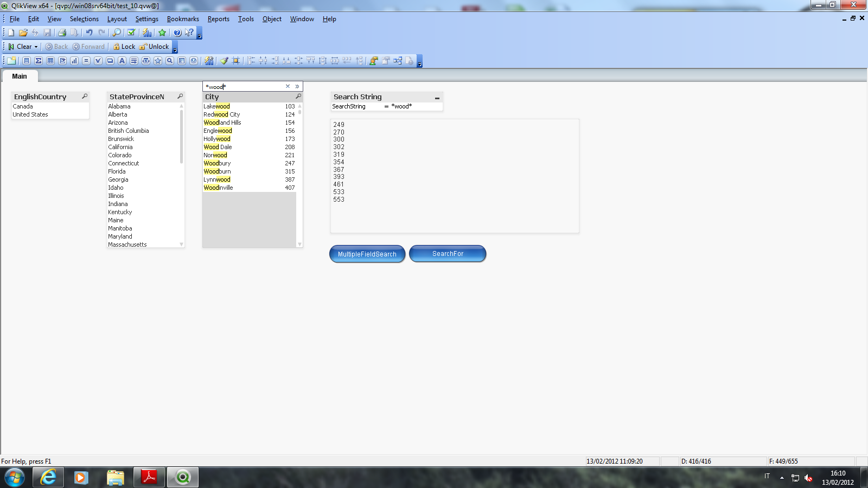Open a file with the folder icon
The width and height of the screenshot is (868, 488).
pyautogui.click(x=23, y=33)
